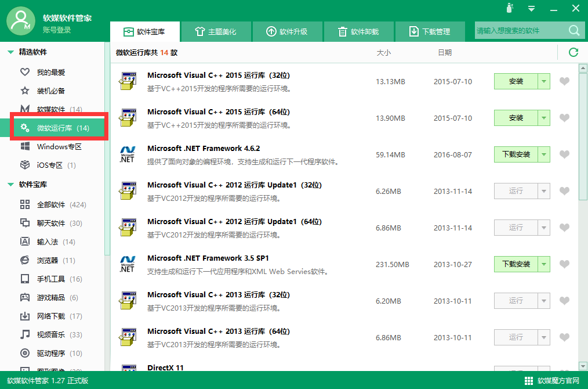Click 下载安装 for .NET Framework 3.5 SP1
The width and height of the screenshot is (588, 389).
tap(516, 264)
